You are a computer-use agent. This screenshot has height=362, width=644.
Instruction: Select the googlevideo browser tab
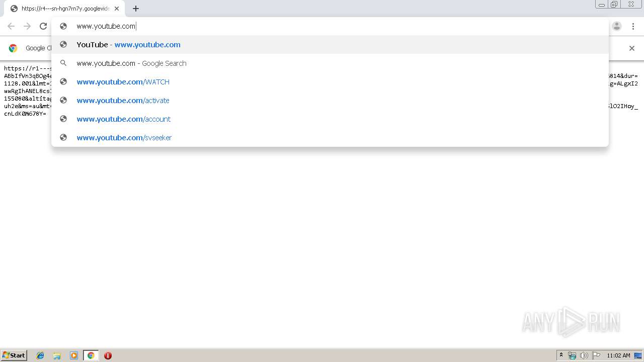pyautogui.click(x=64, y=9)
